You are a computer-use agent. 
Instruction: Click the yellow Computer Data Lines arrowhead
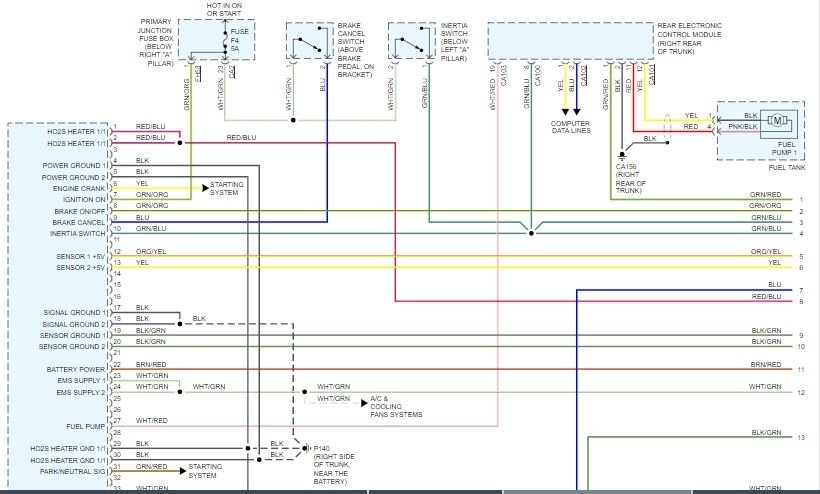(565, 112)
